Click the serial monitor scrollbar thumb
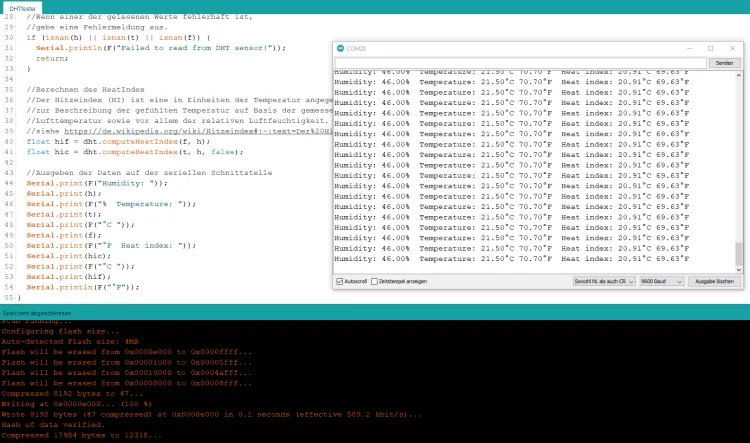Image resolution: width=750 pixels, height=443 pixels. (x=740, y=254)
